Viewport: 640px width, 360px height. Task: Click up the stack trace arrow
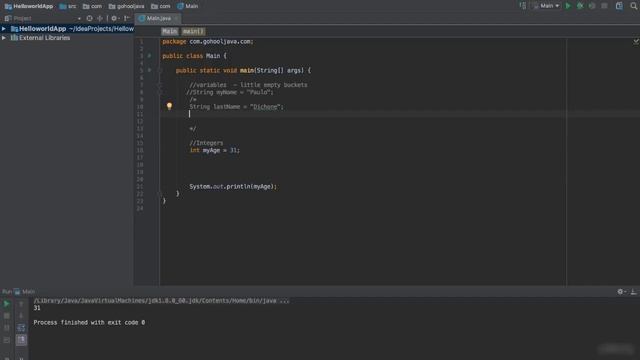tap(21, 304)
